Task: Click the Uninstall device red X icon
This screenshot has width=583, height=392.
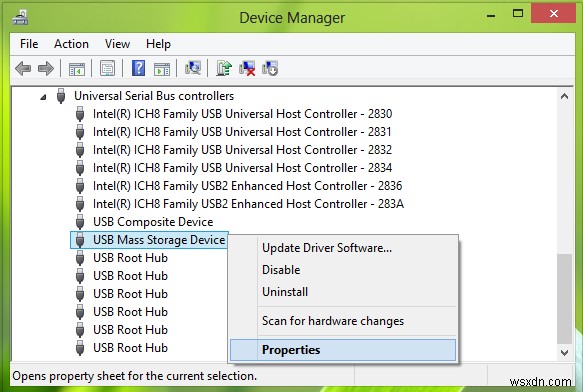Action: [247, 68]
